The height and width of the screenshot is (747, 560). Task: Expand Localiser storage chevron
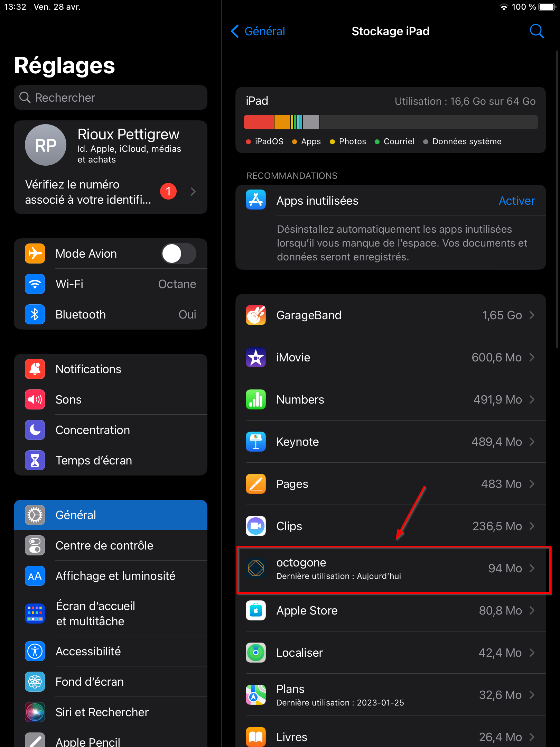coord(532,653)
